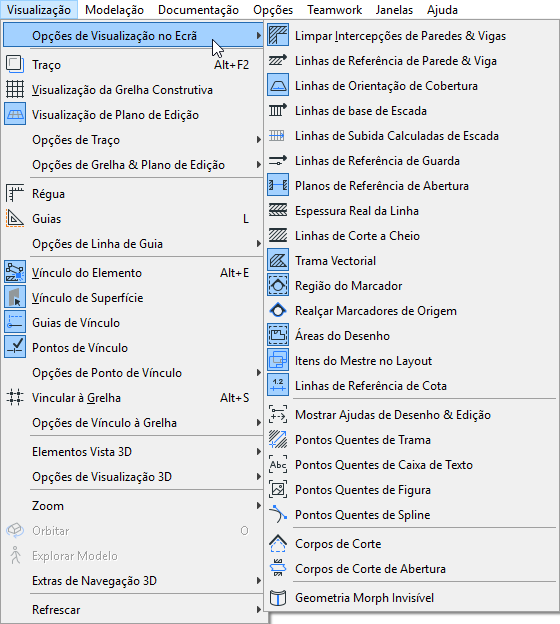Click the Região do Marcador icon
Screen dimensions: 560x624
click(278, 286)
